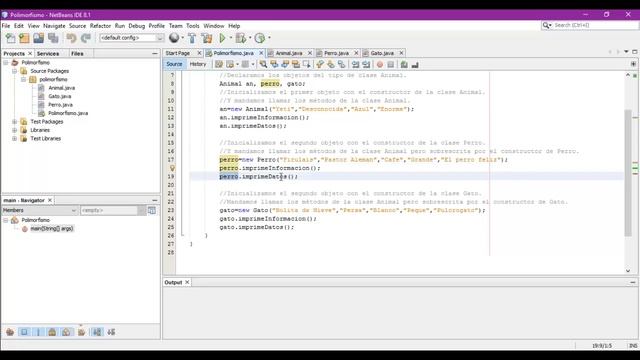This screenshot has height=360, width=640.
Task: Toggle Show Fields filter in Navigator
Action: [x=24, y=332]
